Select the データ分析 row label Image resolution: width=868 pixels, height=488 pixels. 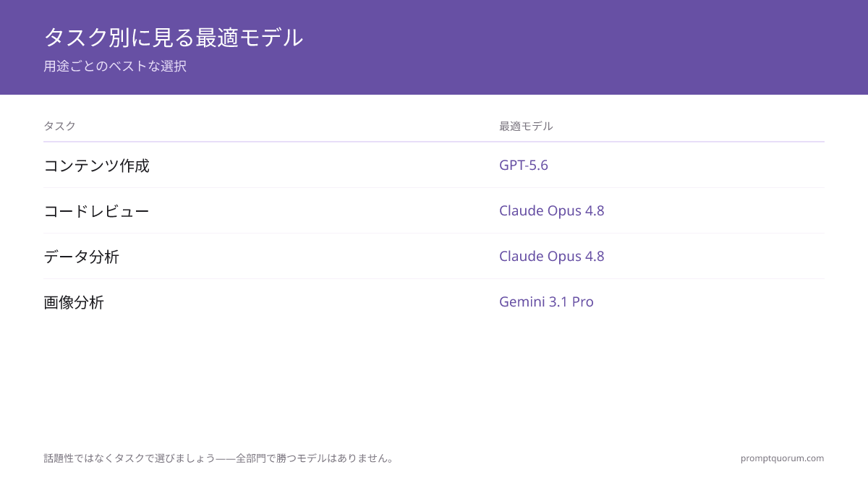coord(81,257)
